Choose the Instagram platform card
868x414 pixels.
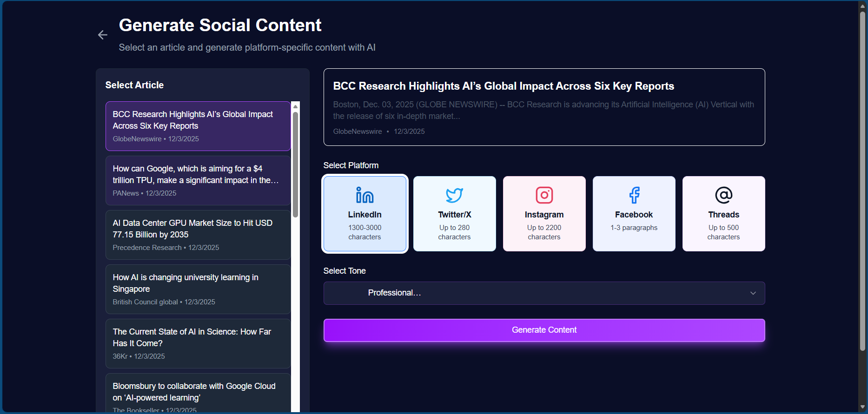(x=544, y=214)
